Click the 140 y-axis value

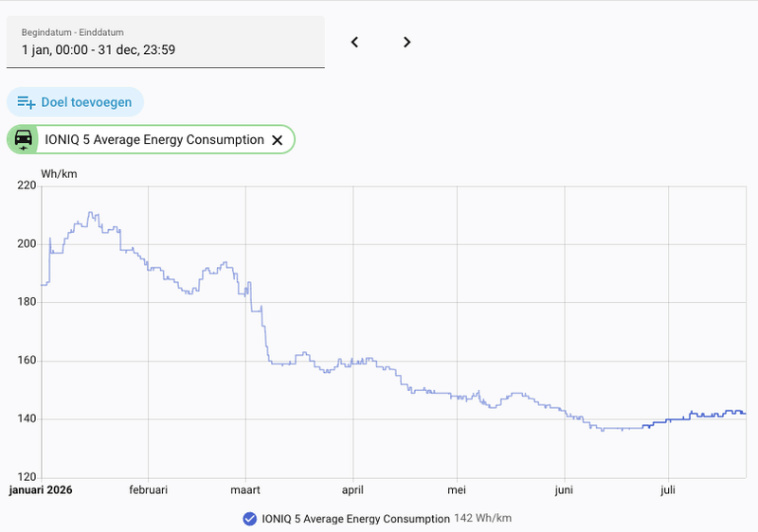(27, 418)
